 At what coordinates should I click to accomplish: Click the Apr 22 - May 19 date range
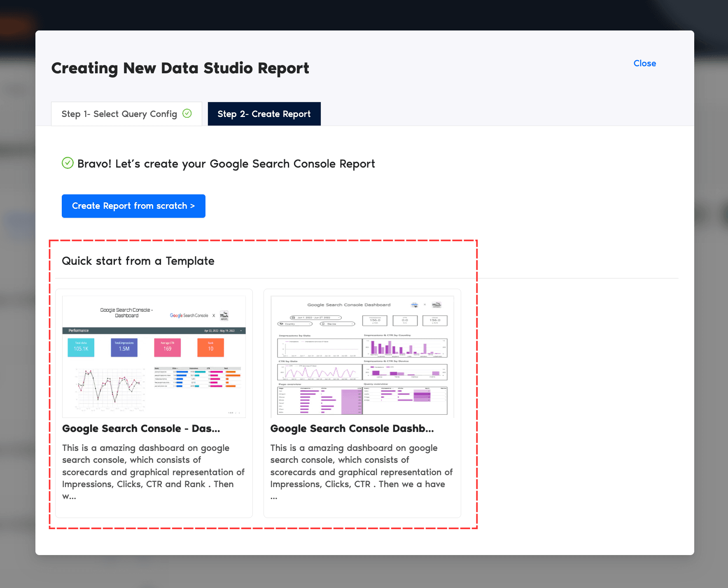[x=220, y=331]
